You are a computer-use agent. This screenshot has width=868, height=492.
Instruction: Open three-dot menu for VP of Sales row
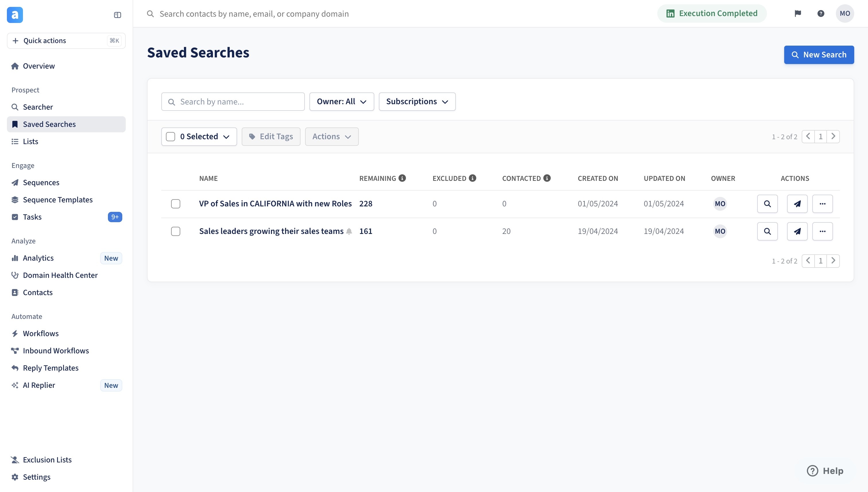pyautogui.click(x=822, y=204)
